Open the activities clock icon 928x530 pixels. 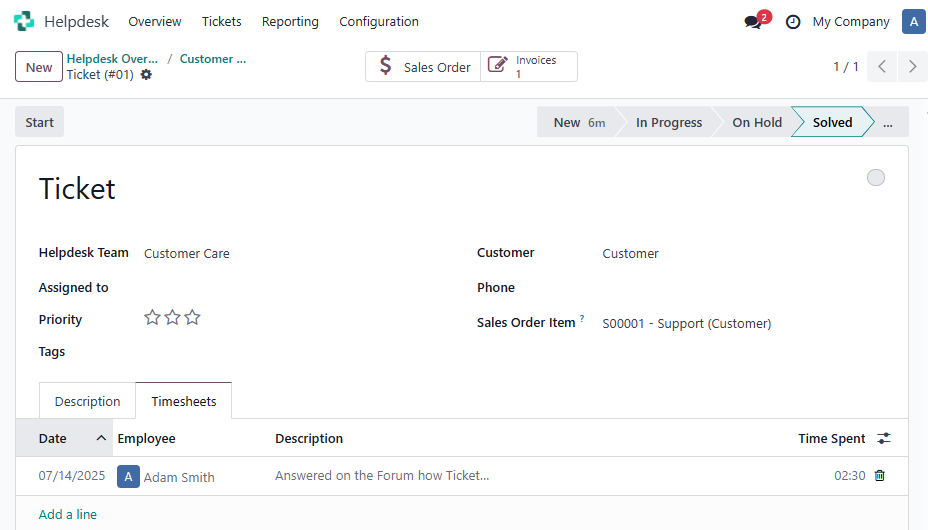(792, 22)
